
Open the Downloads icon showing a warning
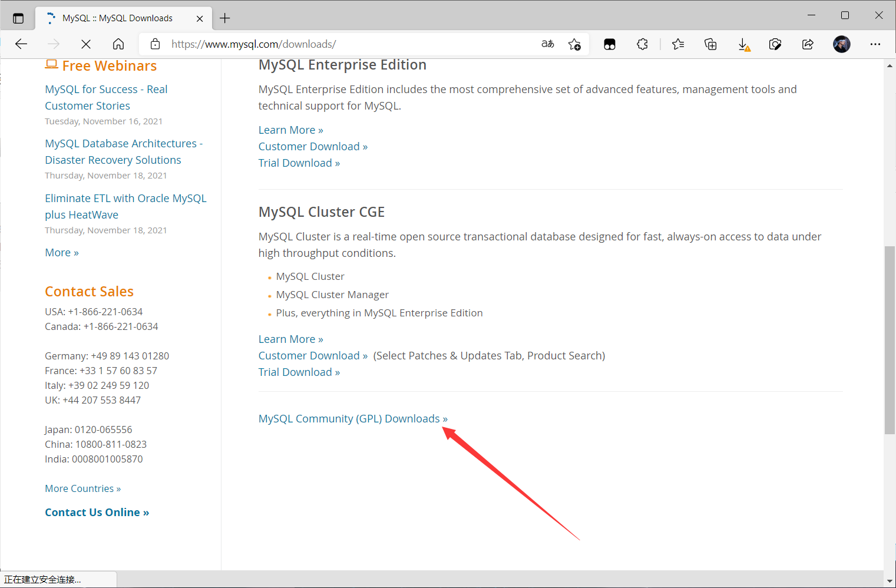[x=743, y=44]
